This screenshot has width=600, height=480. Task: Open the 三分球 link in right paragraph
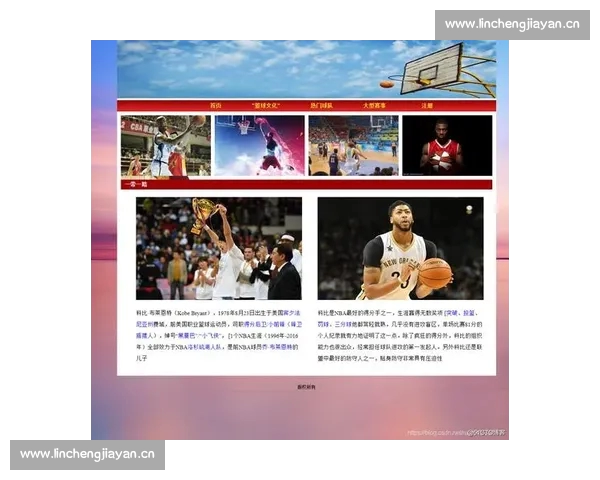point(343,325)
